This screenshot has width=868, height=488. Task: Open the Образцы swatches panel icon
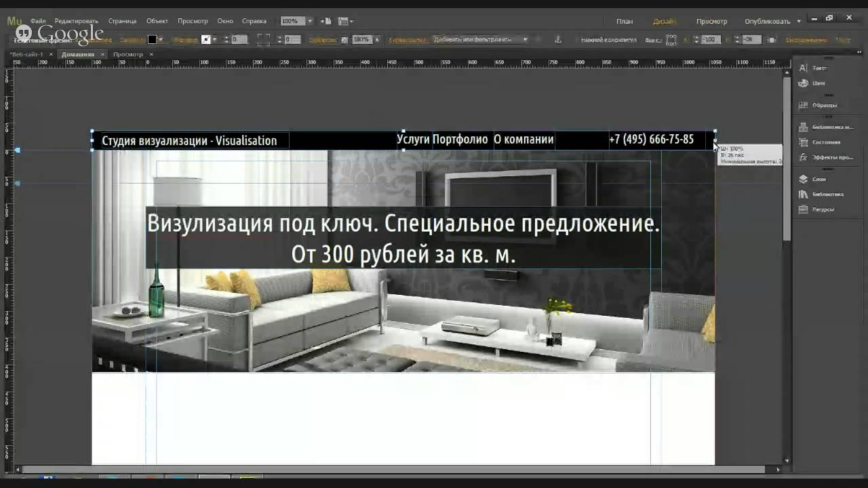pos(804,105)
